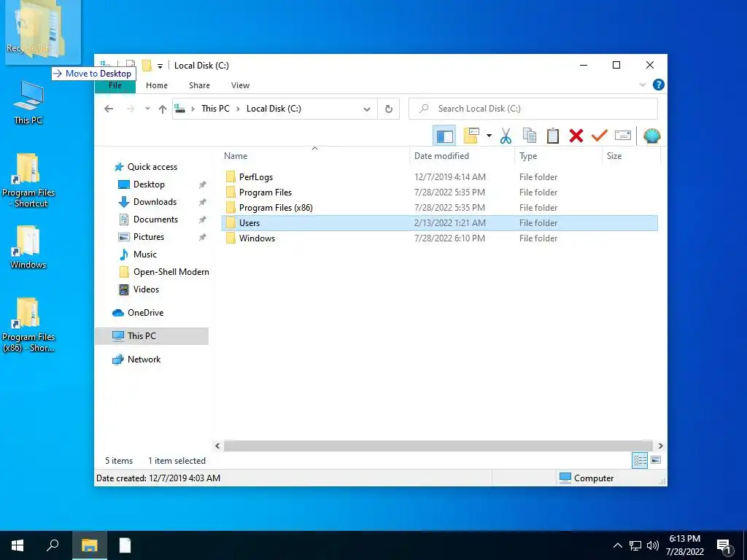
Task: Click the Copy icon in the toolbar
Action: 530,136
